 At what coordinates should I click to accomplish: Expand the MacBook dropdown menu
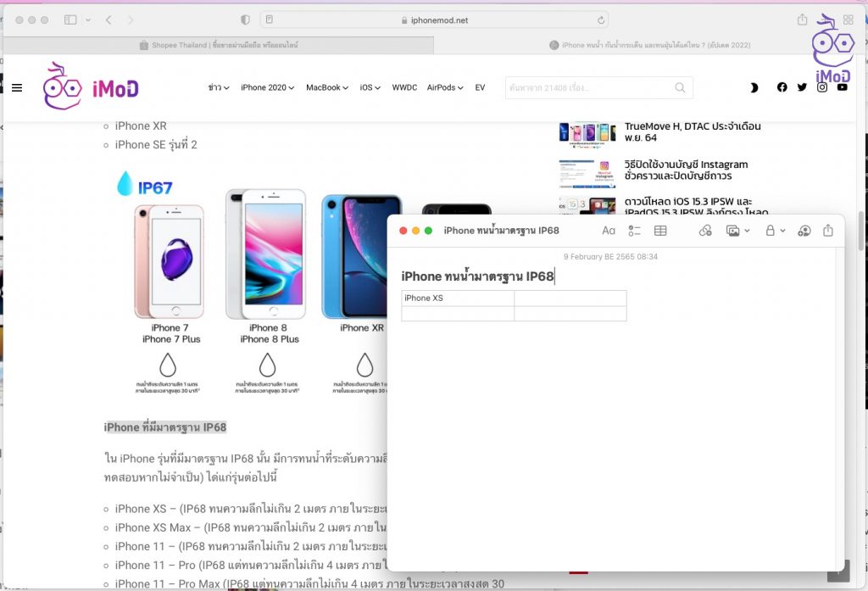tap(327, 87)
